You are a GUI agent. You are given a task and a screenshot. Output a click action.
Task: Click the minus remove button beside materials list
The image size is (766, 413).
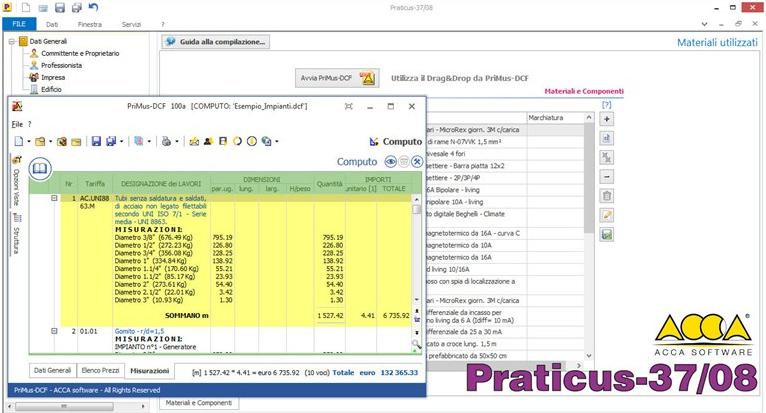(x=607, y=177)
